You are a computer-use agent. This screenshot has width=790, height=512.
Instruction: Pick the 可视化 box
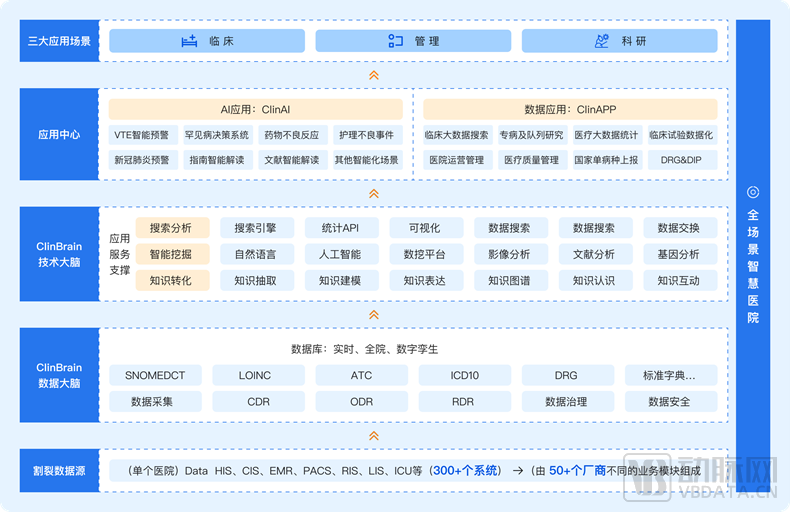pos(426,228)
